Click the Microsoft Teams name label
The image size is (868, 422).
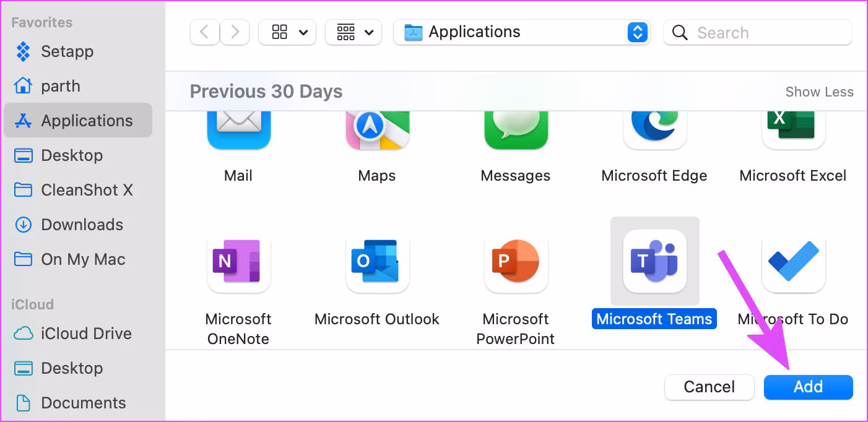[654, 319]
